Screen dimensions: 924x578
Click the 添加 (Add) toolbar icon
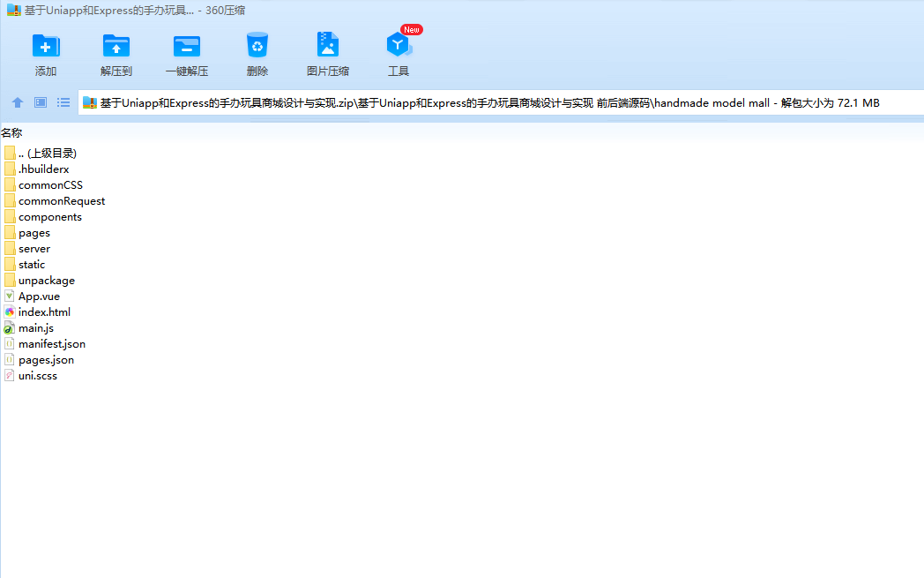point(45,46)
